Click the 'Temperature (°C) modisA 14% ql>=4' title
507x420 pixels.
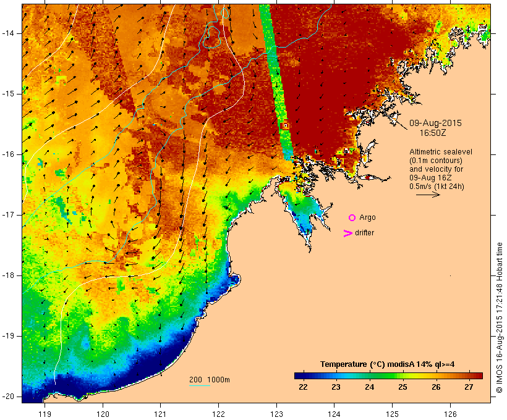387,364
